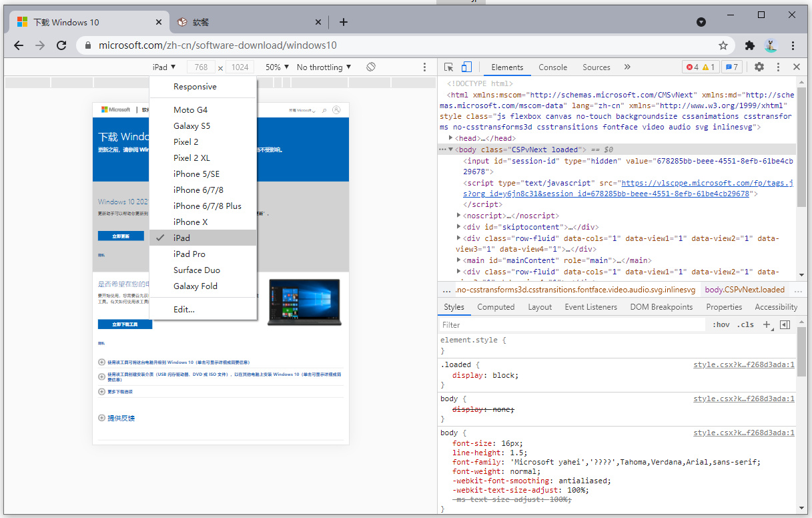The image size is (812, 518).
Task: Click the styles Filter input field
Action: coord(571,325)
